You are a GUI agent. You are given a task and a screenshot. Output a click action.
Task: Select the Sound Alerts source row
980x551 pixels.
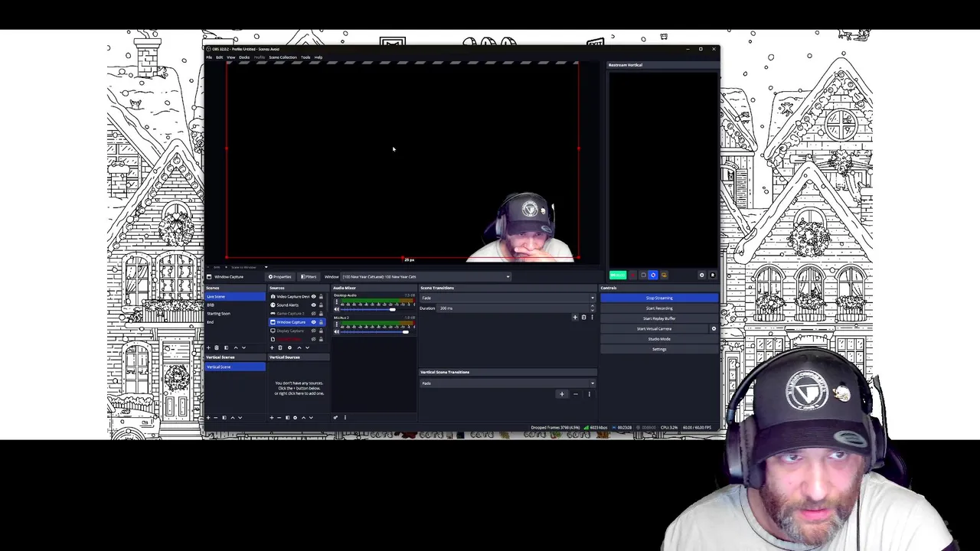298,305
